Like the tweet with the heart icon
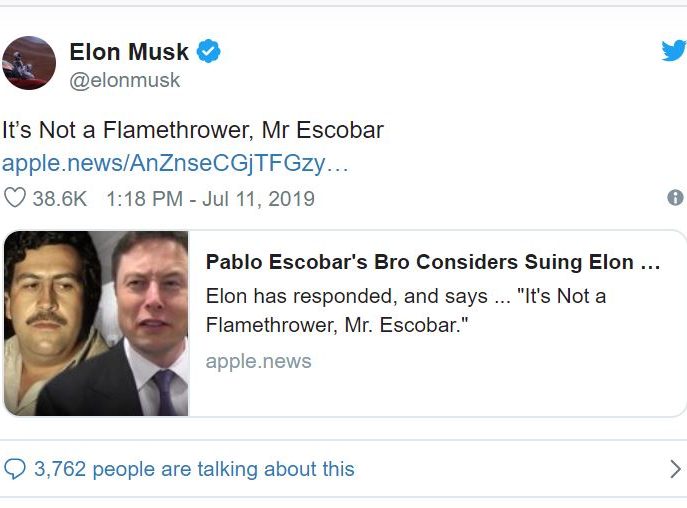This screenshot has width=687, height=508. coord(15,198)
